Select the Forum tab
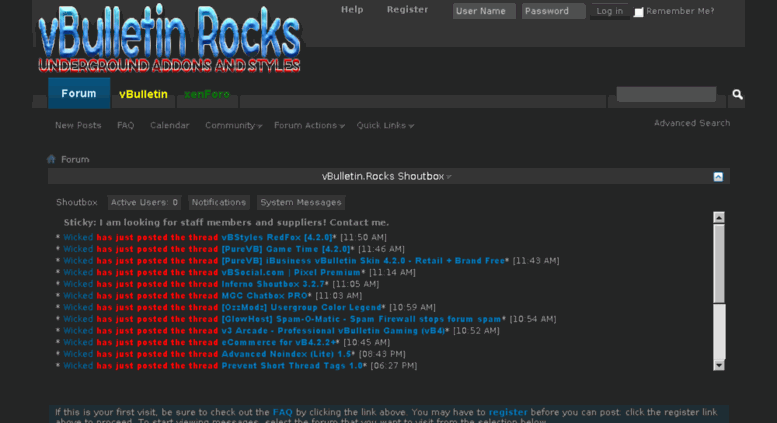This screenshot has height=423, width=777. coord(79,94)
